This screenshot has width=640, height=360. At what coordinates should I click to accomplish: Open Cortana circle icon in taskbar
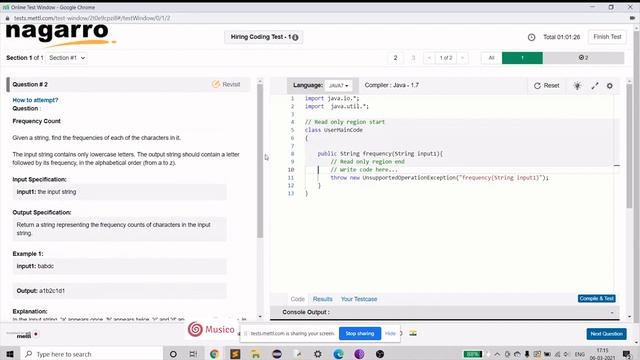click(x=173, y=354)
